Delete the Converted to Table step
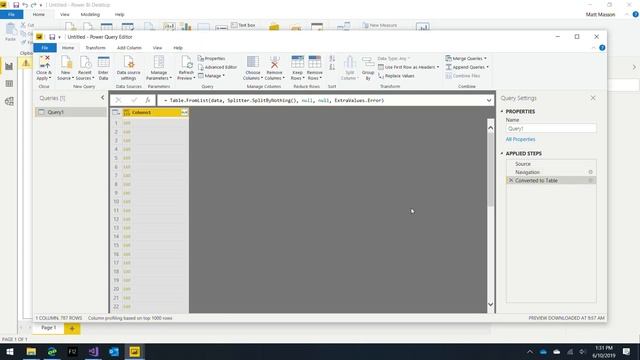This screenshot has height=360, width=640. [510, 180]
